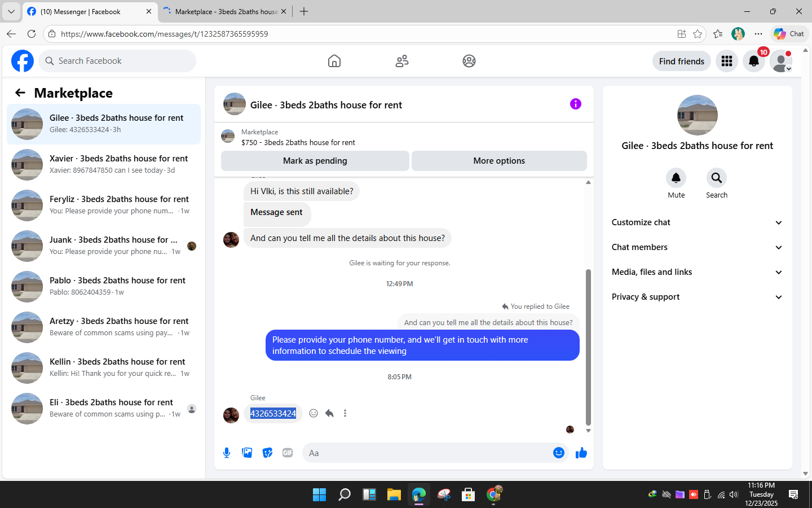The image size is (812, 508).
Task: Send a thumbs-up like
Action: coord(581,453)
